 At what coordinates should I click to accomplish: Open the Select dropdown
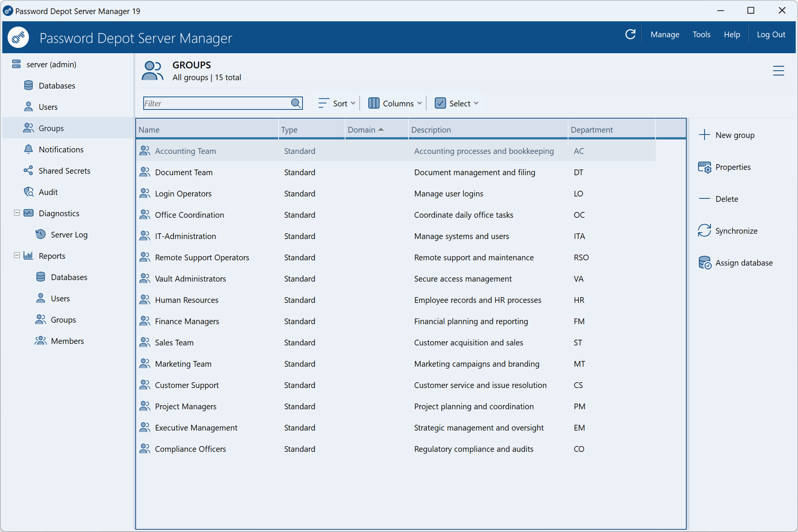click(456, 103)
